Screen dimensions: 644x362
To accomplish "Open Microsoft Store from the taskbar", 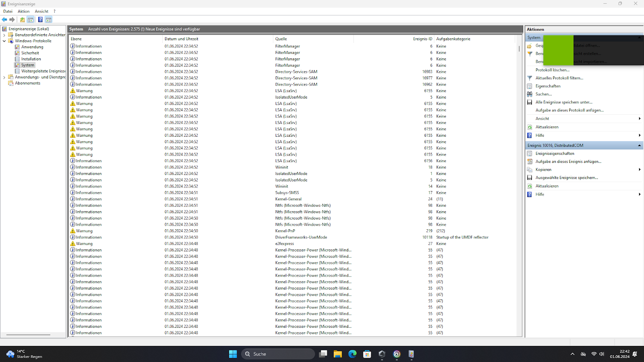I will tap(367, 354).
